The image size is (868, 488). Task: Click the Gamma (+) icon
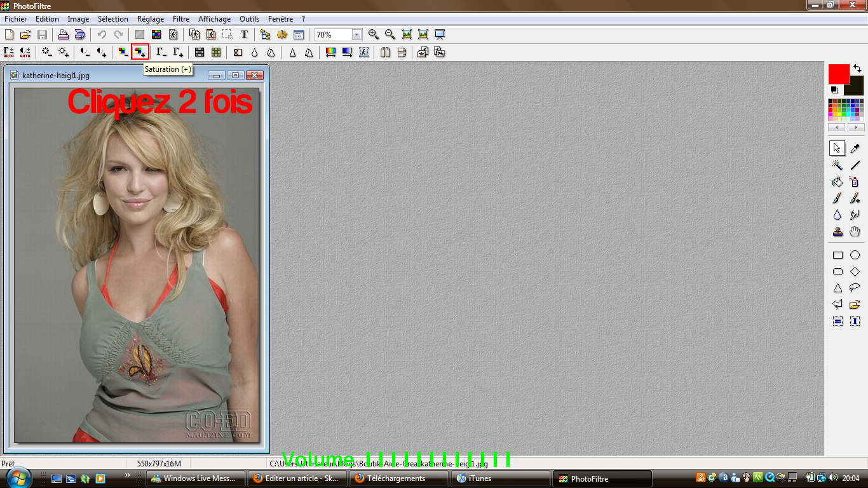(178, 52)
